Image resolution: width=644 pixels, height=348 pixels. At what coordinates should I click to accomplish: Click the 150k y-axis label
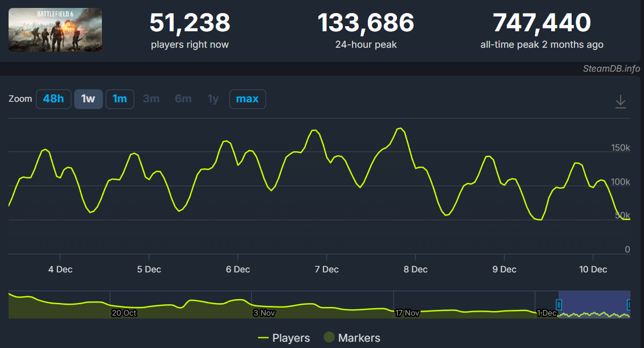click(x=620, y=148)
